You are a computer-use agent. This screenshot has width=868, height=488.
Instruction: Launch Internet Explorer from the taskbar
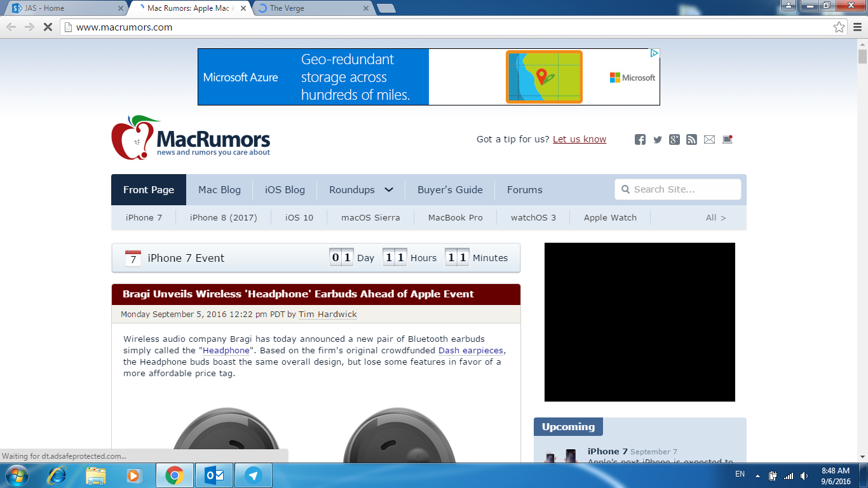[x=57, y=475]
